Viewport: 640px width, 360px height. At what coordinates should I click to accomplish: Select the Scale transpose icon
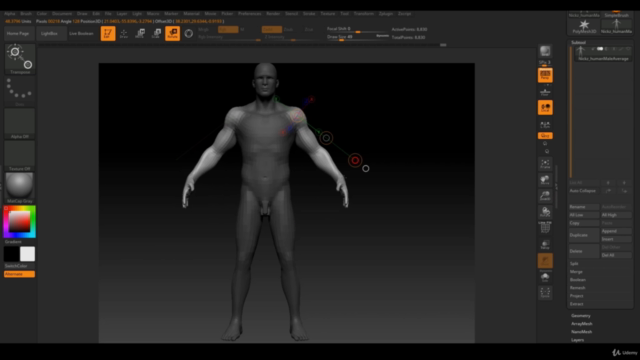pyautogui.click(x=156, y=33)
